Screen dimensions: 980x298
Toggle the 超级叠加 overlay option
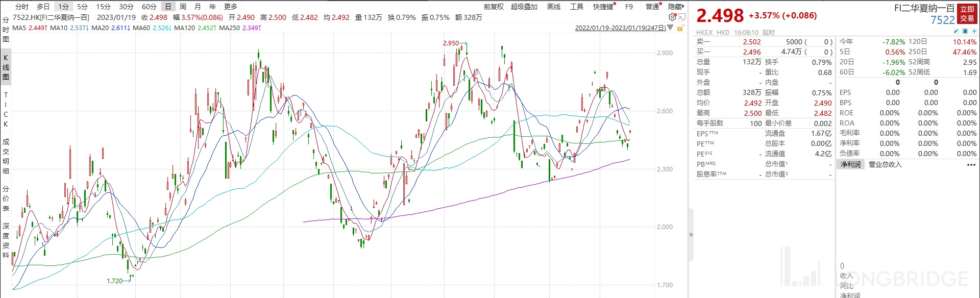[524, 7]
